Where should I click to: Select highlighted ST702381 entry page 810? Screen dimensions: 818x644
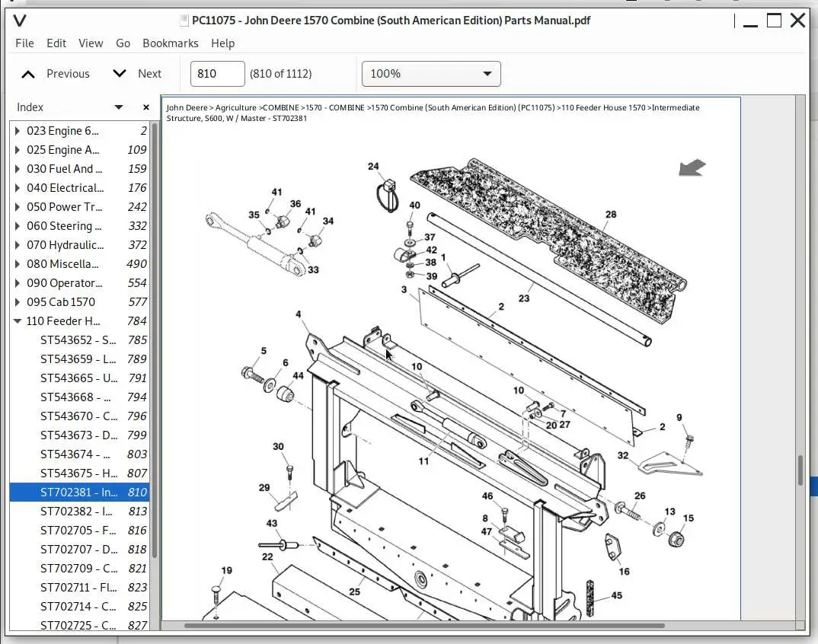[79, 493]
